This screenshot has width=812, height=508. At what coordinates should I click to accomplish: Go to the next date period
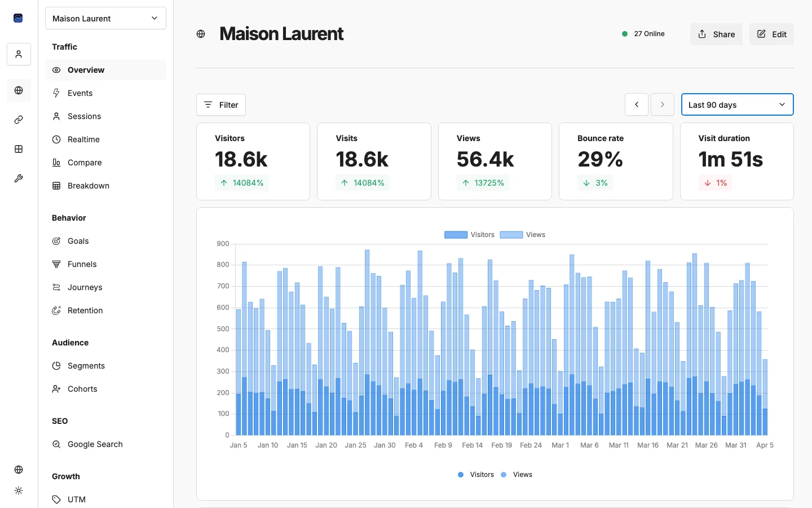click(663, 104)
